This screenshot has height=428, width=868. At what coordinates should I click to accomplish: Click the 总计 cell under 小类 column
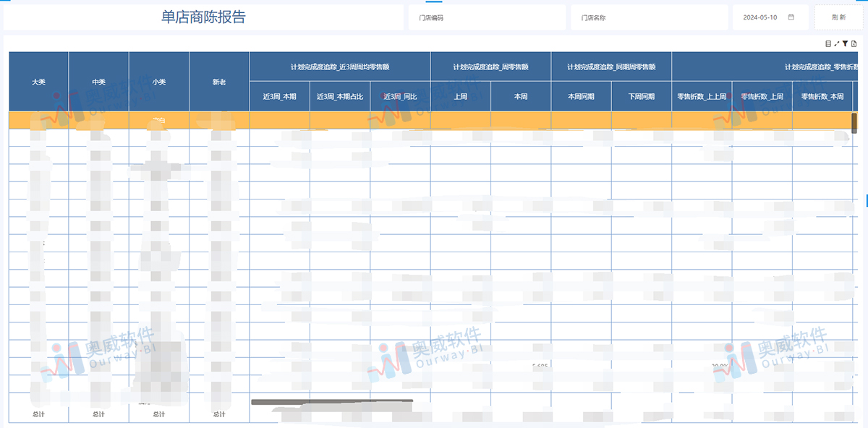(159, 414)
